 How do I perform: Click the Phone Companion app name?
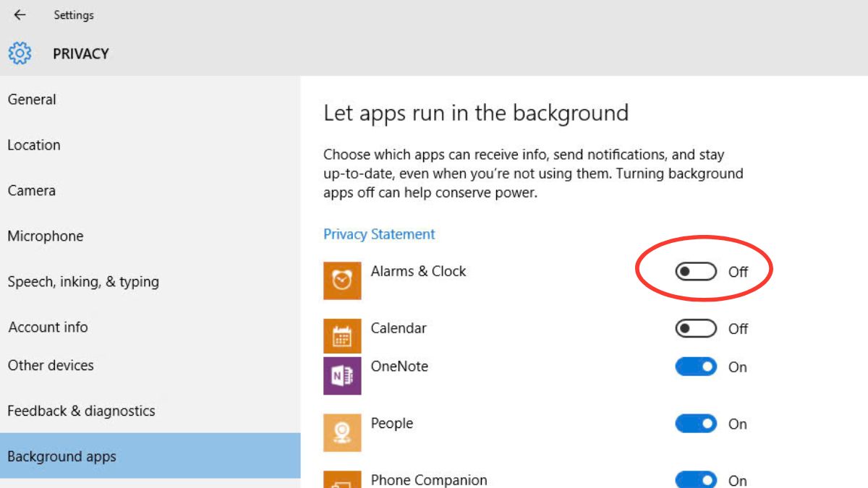click(x=429, y=480)
